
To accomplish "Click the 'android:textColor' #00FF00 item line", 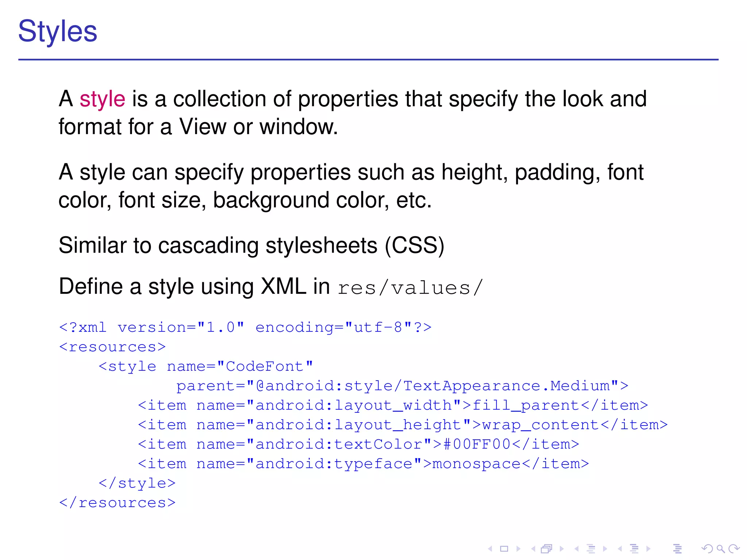I will coord(359,444).
